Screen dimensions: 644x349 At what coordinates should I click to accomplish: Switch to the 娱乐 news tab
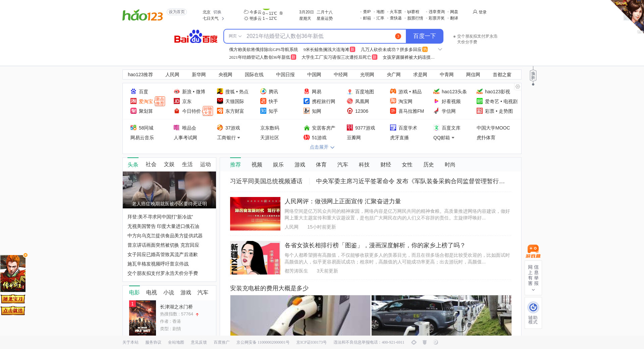click(278, 165)
